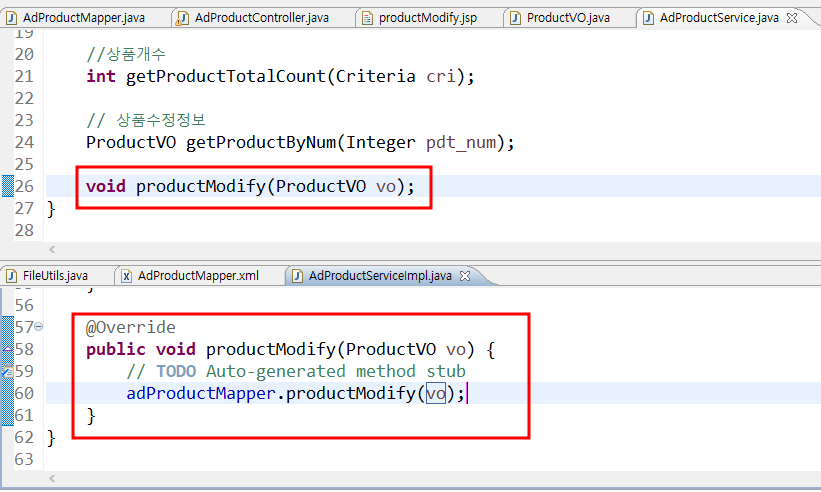The height and width of the screenshot is (492, 821).
Task: Switch to AdProductMapper.xml tab
Action: tap(198, 276)
